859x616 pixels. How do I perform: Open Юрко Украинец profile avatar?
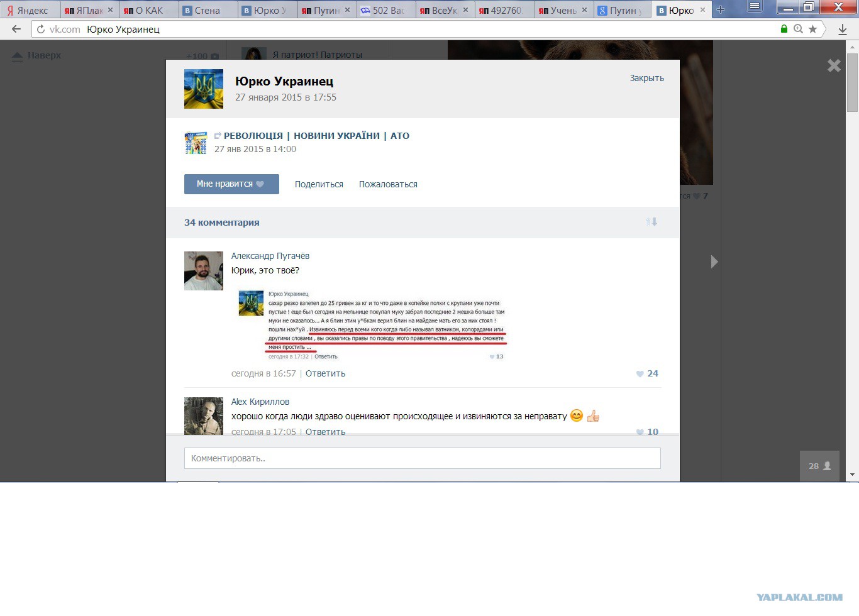point(203,89)
